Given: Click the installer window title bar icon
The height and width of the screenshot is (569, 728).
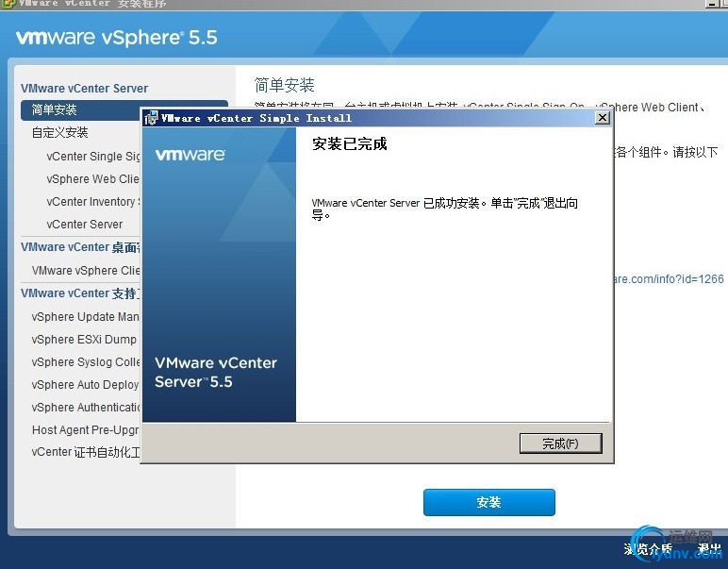Looking at the screenshot, I should coord(8,4).
